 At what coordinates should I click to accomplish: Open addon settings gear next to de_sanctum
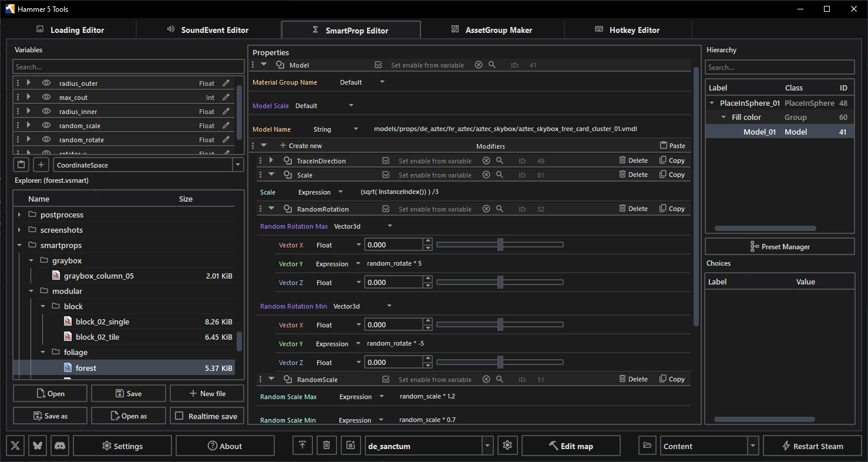click(507, 446)
